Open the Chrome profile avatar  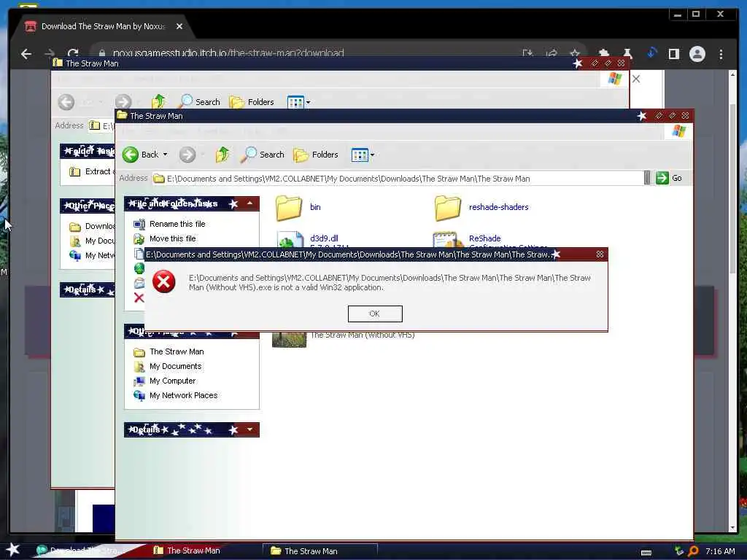(x=697, y=54)
